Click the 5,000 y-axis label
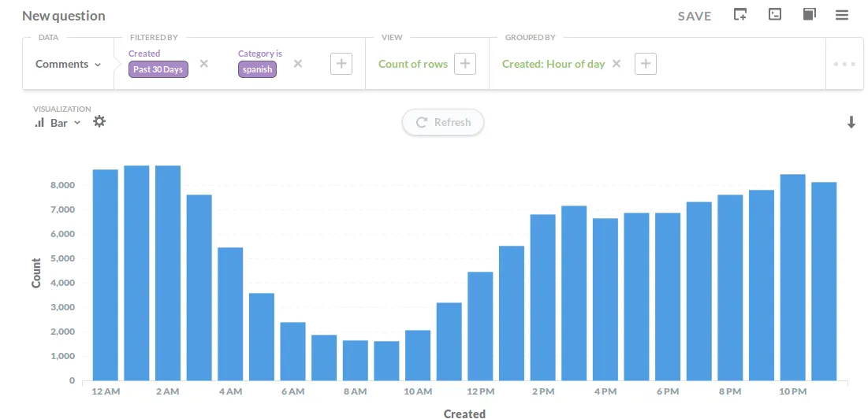The width and height of the screenshot is (868, 419). click(x=63, y=258)
